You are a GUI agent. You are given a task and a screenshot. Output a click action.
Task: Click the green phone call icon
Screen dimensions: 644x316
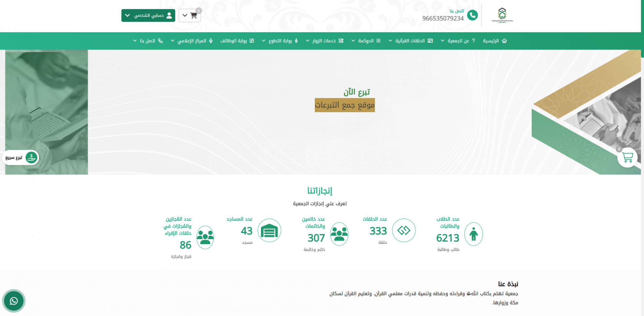point(472,15)
